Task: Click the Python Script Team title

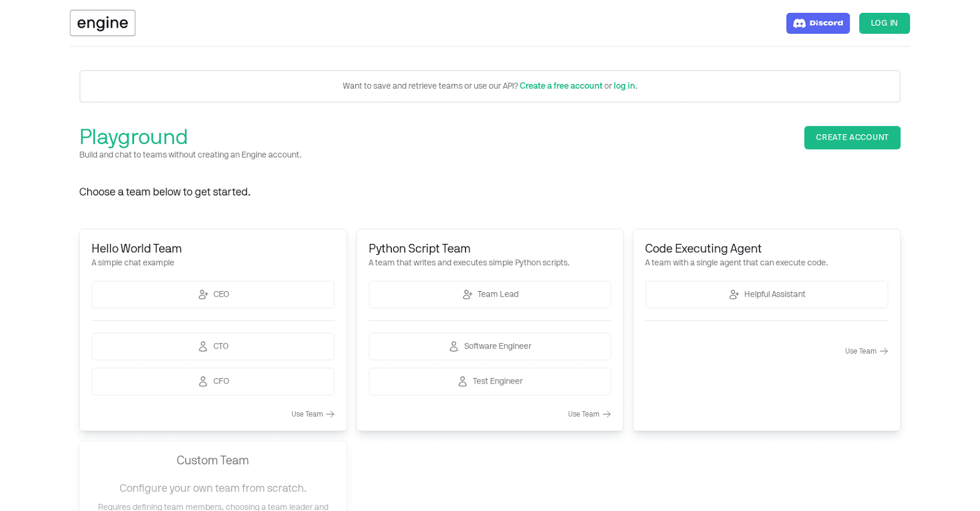Action: pyautogui.click(x=419, y=248)
